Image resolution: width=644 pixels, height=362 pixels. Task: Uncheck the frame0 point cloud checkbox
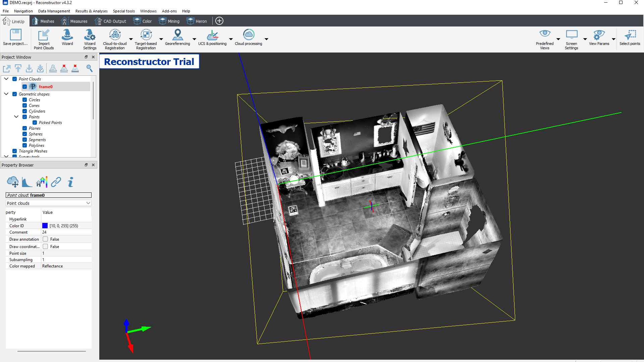click(x=25, y=87)
